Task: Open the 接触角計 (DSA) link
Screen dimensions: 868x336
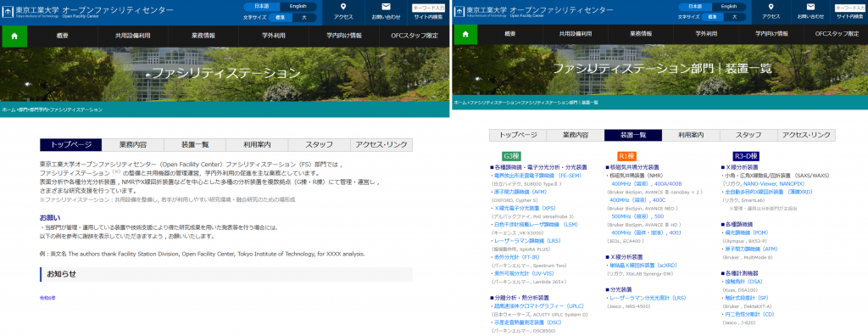Action: point(744,282)
